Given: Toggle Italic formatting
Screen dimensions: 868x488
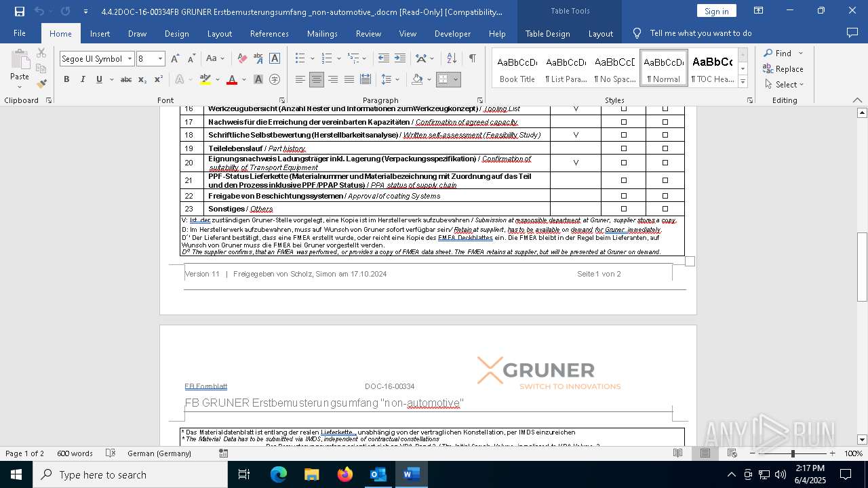Looking at the screenshot, I should click(x=83, y=79).
